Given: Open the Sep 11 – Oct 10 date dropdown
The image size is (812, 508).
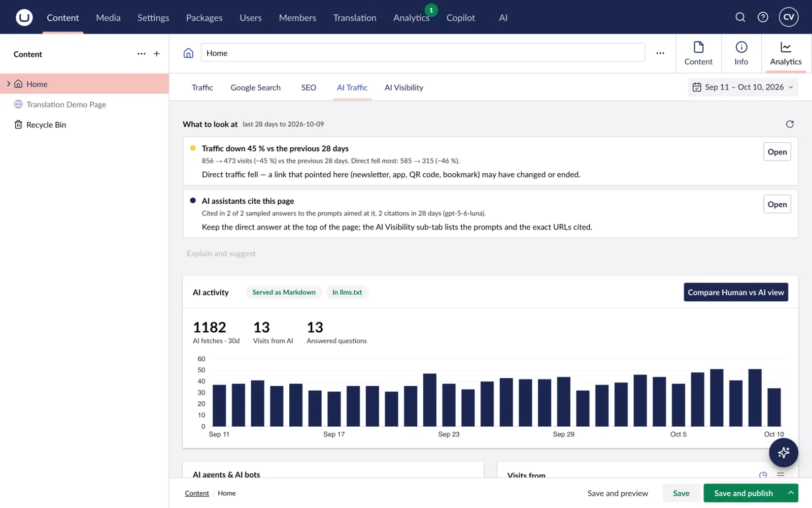Looking at the screenshot, I should (743, 87).
